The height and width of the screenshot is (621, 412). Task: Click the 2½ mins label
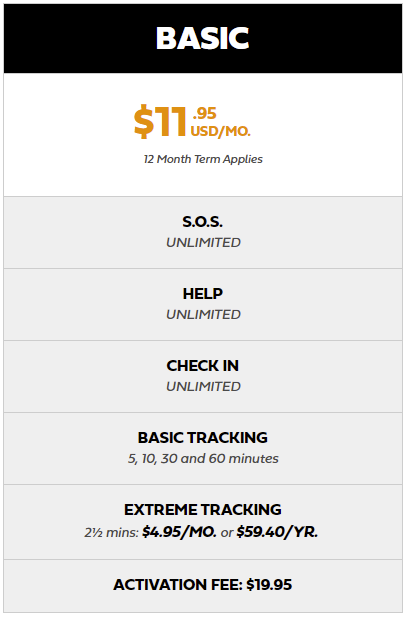[x=111, y=533]
